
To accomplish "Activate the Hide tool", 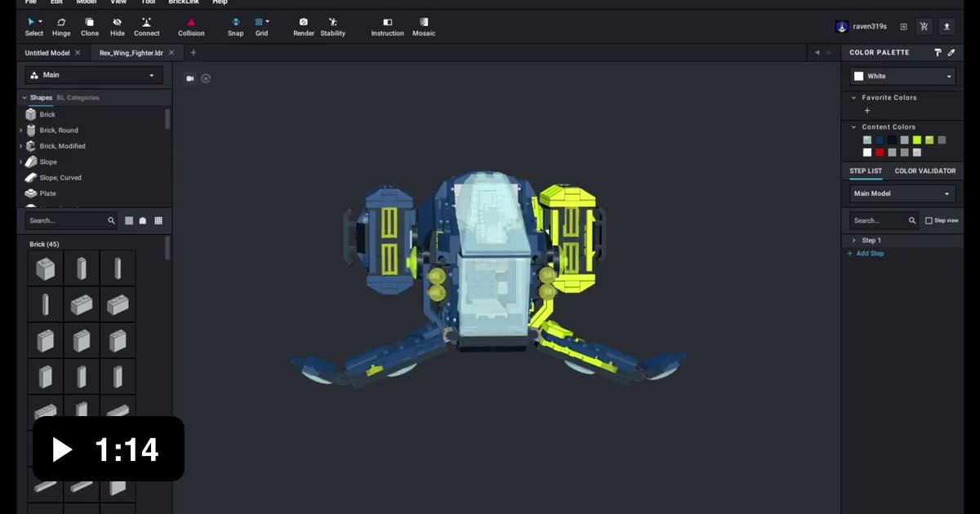I will (118, 27).
